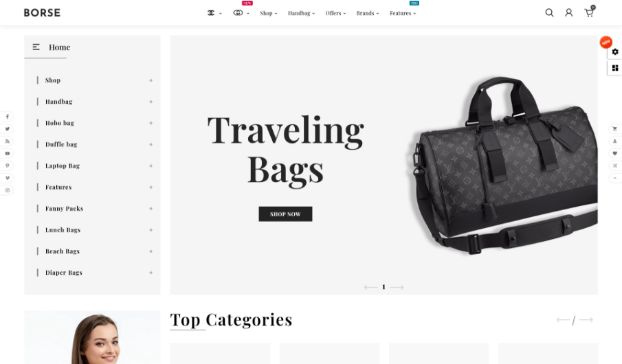This screenshot has width=622, height=364.
Task: Open the user account icon
Action: (x=569, y=12)
